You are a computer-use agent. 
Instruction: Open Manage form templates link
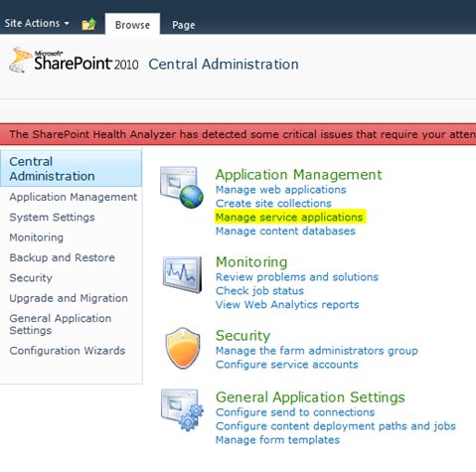coord(278,440)
